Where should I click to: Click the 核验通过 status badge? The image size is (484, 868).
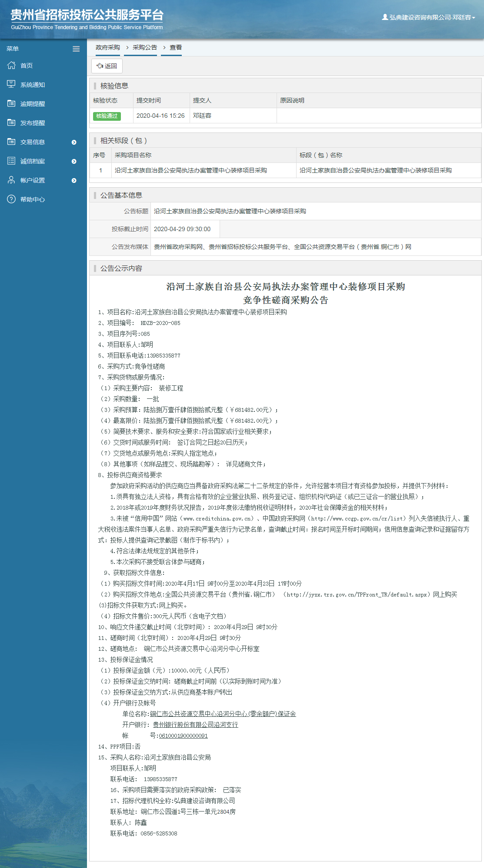pos(107,116)
